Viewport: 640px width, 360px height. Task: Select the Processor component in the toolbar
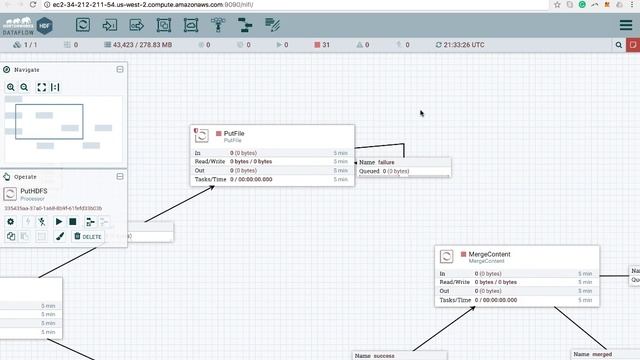[83, 25]
